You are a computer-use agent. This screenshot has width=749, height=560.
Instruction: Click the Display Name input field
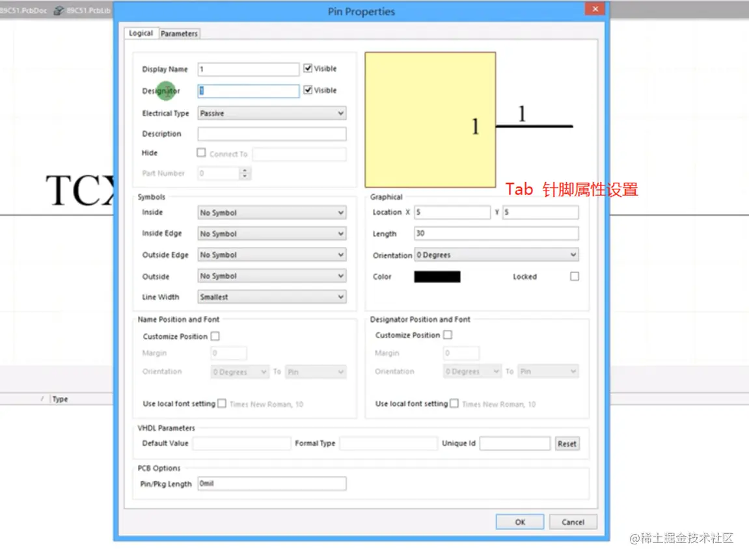coord(249,69)
